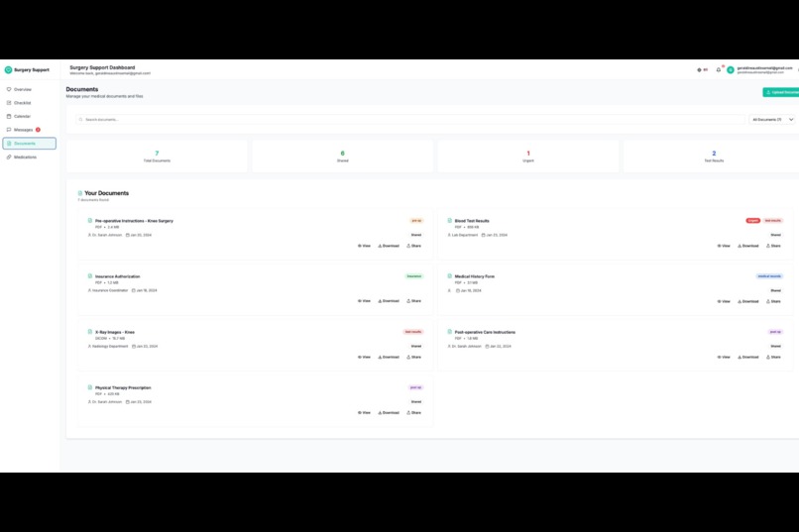Click the green user avatar in the header
The image size is (799, 532).
coord(731,69)
